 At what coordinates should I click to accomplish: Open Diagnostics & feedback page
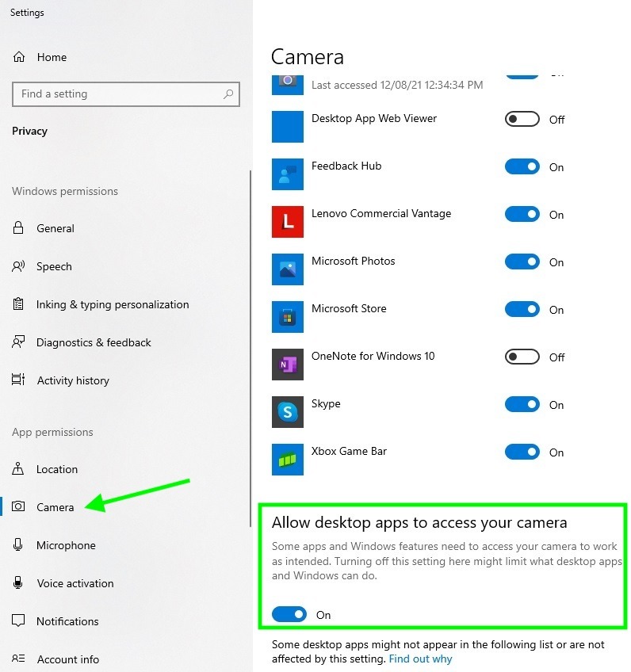click(94, 342)
